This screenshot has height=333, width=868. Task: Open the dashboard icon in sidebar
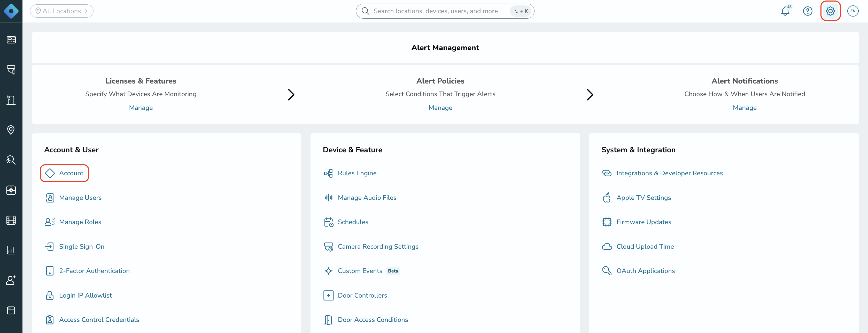click(x=11, y=40)
